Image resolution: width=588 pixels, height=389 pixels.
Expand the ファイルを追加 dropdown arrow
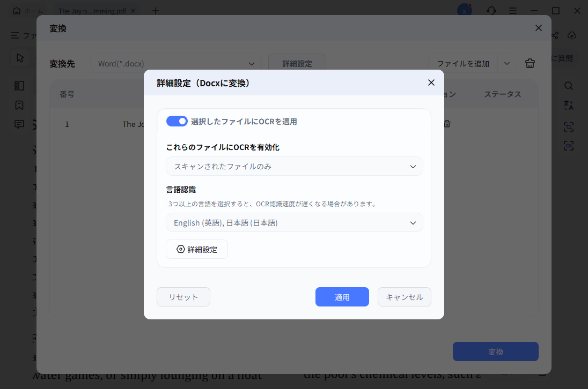pyautogui.click(x=506, y=63)
